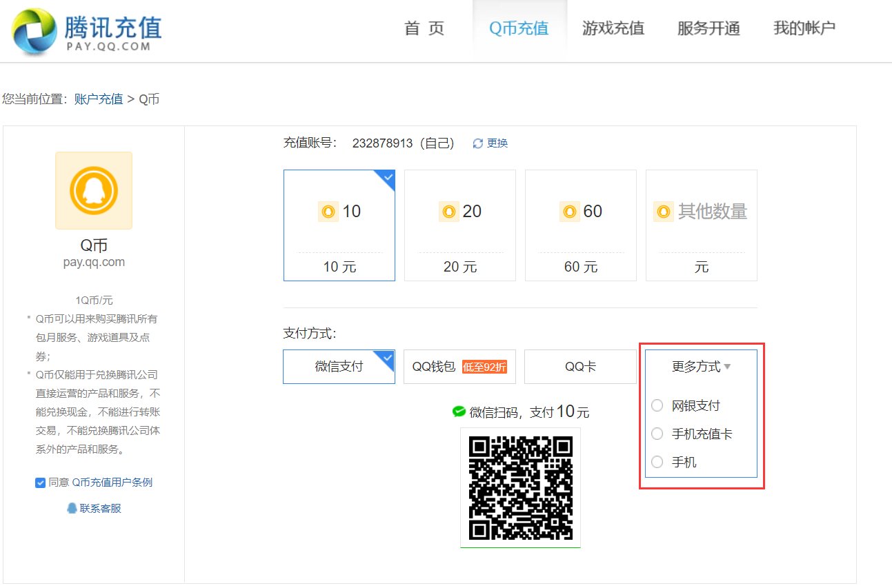The image size is (892, 588).
Task: Open the 账户充值 breadcrumb link
Action: pyautogui.click(x=98, y=99)
